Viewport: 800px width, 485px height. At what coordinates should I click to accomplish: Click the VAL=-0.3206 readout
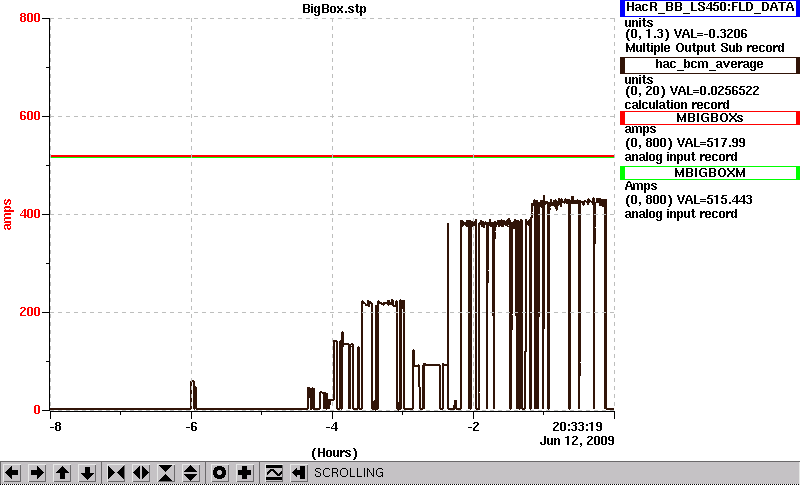pos(711,34)
